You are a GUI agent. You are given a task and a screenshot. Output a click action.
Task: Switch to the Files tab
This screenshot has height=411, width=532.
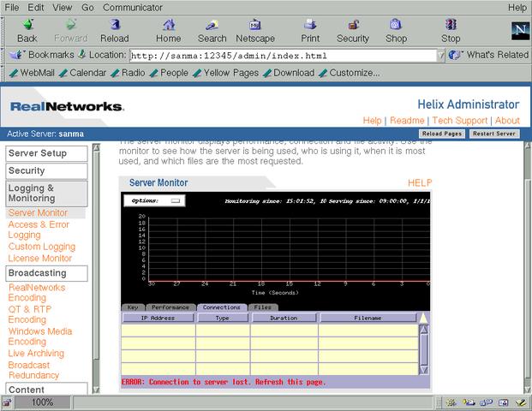click(x=263, y=307)
